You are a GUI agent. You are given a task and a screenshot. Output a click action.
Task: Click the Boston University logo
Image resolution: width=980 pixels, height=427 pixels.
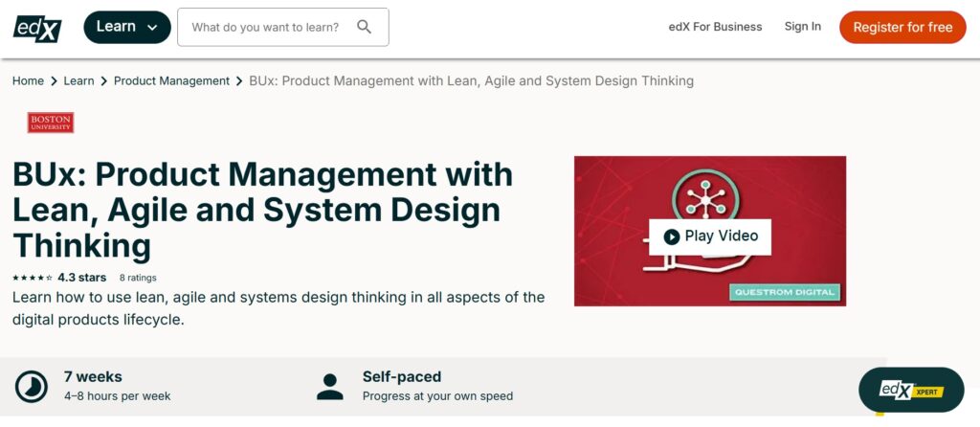(51, 123)
